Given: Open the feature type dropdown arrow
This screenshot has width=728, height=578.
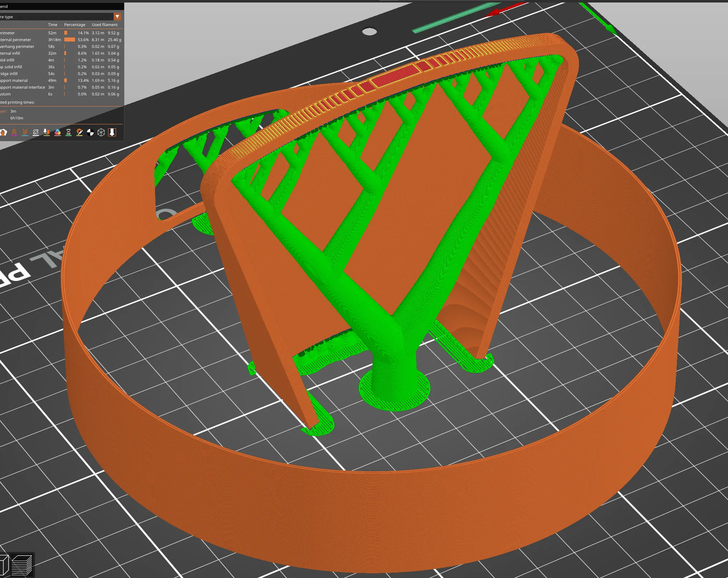Looking at the screenshot, I should tap(117, 17).
